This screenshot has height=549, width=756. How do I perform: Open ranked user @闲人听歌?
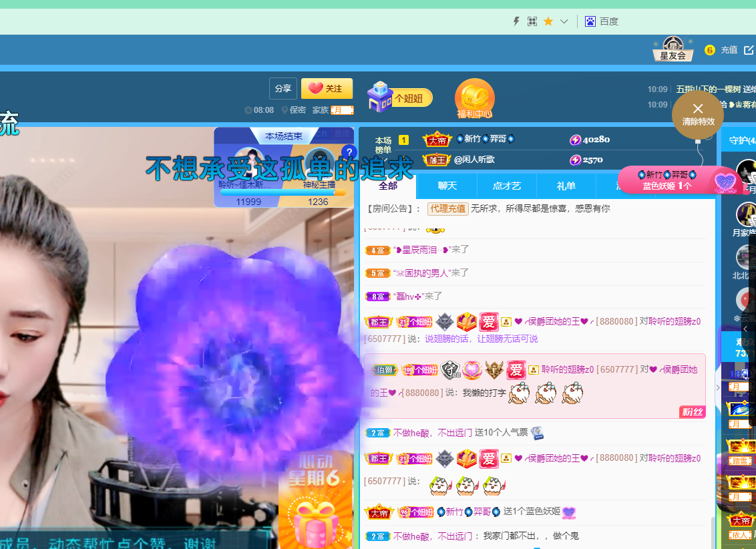[474, 160]
